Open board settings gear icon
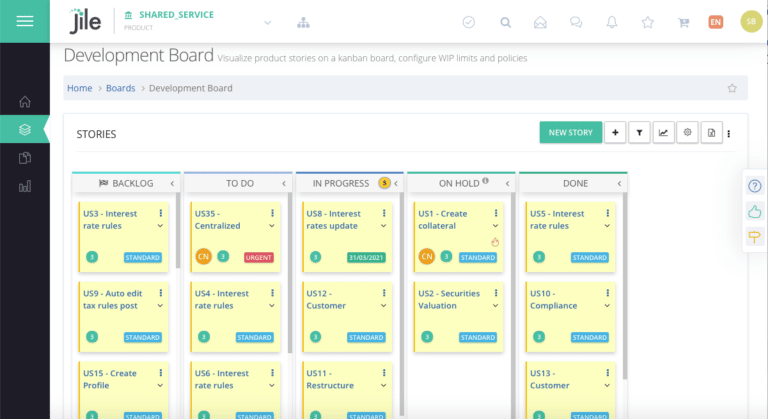768x419 pixels. tap(687, 133)
